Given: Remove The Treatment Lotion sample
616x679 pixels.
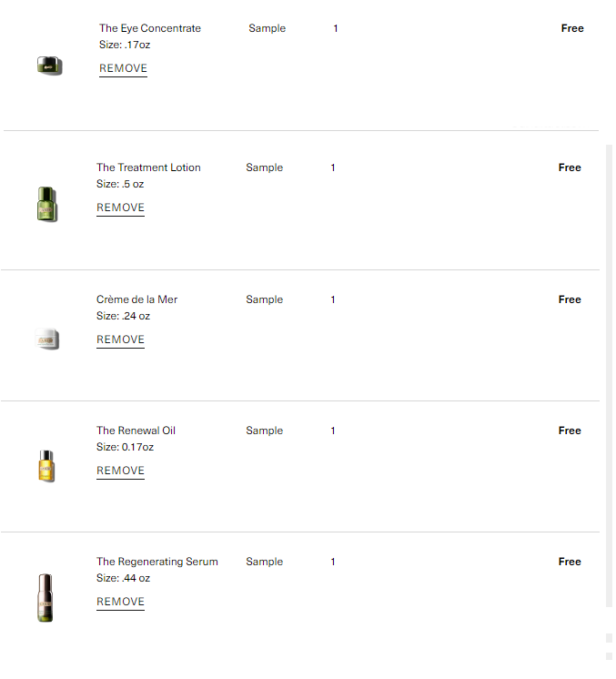Looking at the screenshot, I should point(120,208).
